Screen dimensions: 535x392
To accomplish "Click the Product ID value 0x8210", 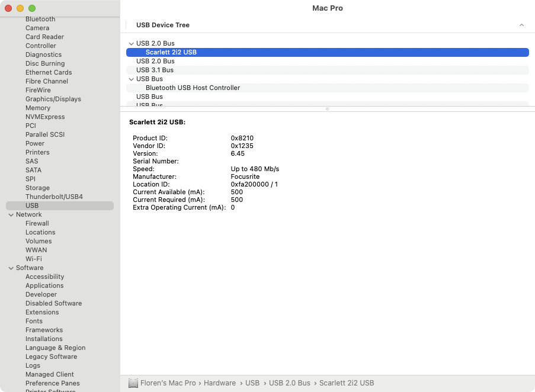I will tap(242, 138).
